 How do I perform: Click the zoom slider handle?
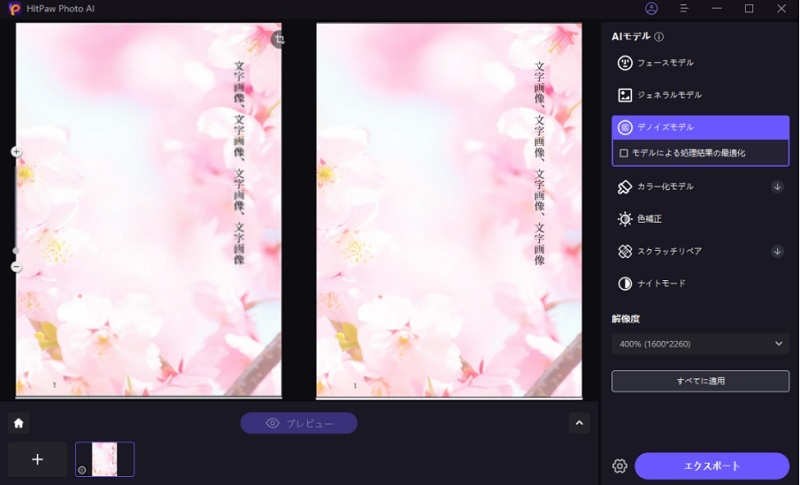pos(16,250)
